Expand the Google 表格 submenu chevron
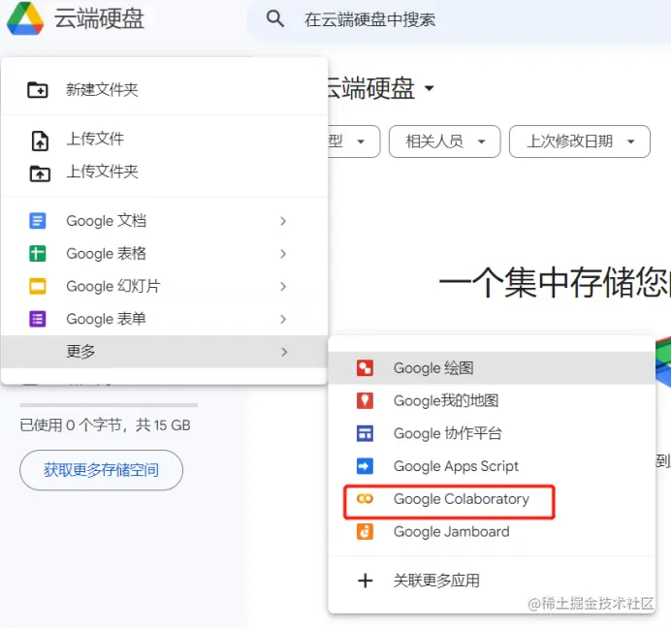Viewport: 672px width, 629px height. pyautogui.click(x=283, y=254)
